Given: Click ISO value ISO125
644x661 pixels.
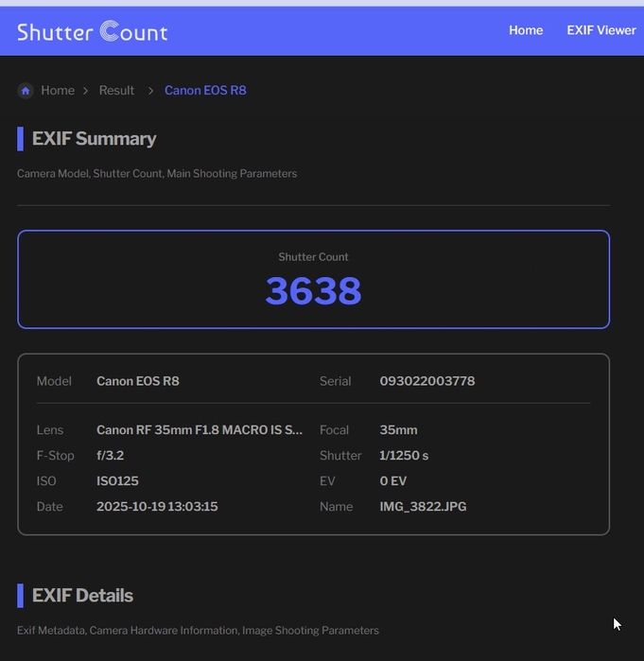Looking at the screenshot, I should (x=117, y=481).
